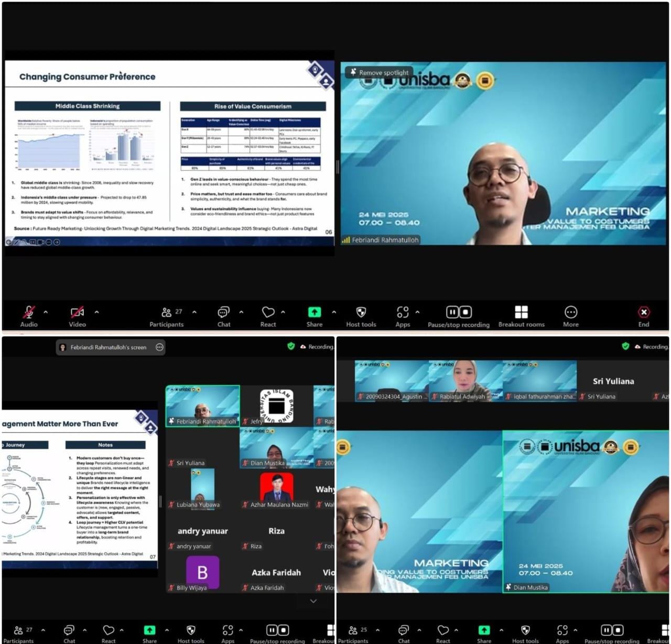The height and width of the screenshot is (644, 671).
Task: Select Billy Wijaya's purple B avatar tile
Action: pyautogui.click(x=202, y=572)
